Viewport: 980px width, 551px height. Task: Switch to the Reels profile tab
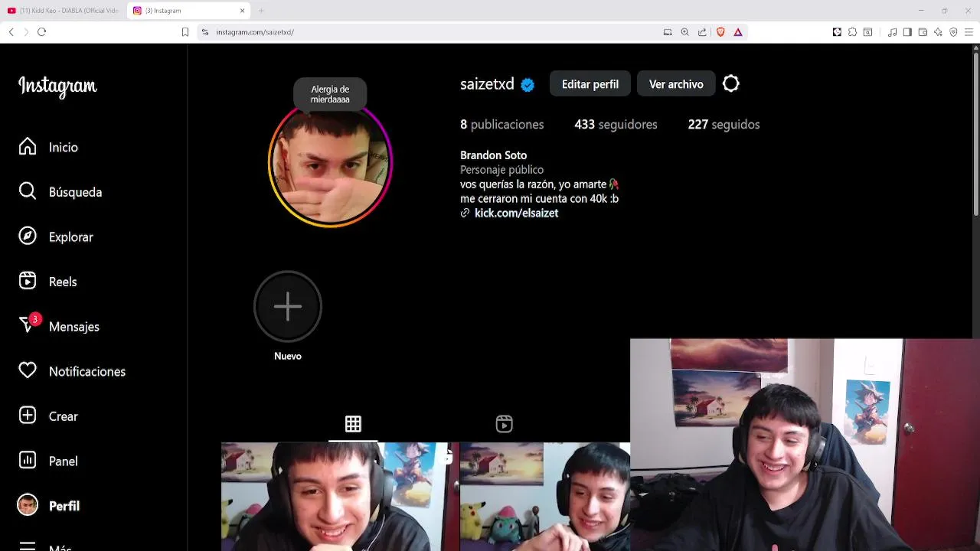[504, 424]
